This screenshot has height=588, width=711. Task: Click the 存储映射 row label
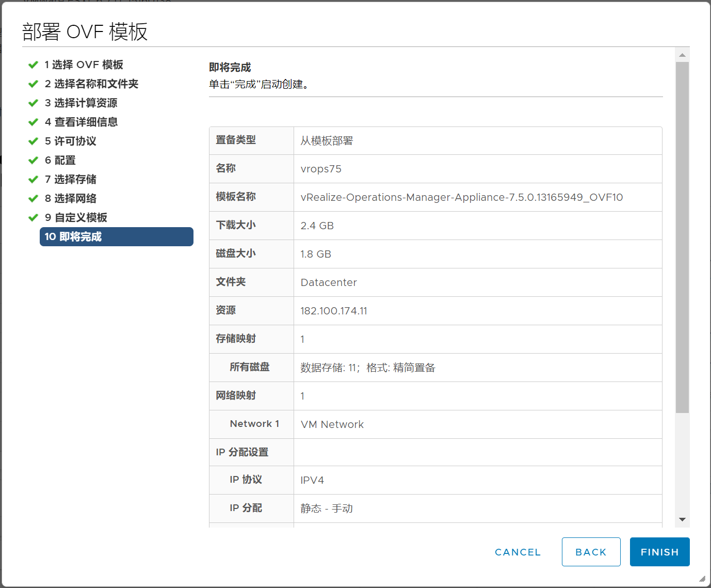(x=236, y=339)
